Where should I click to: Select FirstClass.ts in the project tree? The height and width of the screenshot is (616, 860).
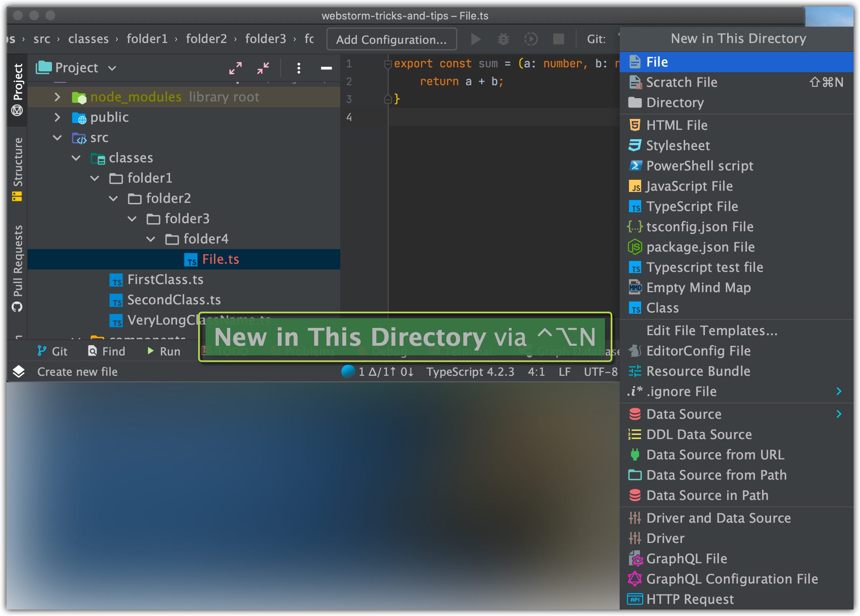165,280
